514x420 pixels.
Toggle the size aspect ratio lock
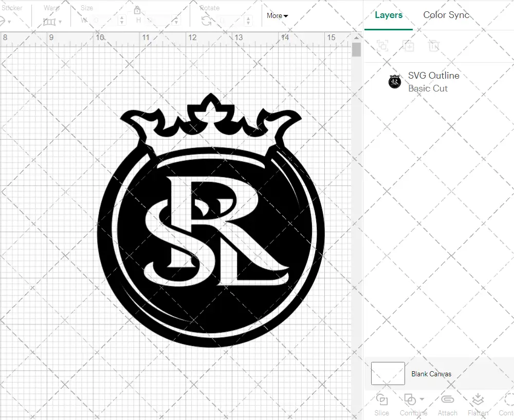[137, 10]
